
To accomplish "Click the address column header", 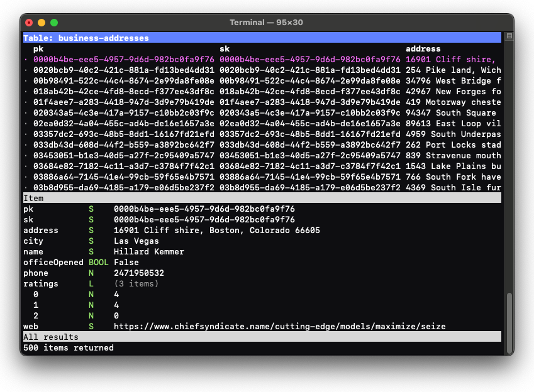I will 423,49.
